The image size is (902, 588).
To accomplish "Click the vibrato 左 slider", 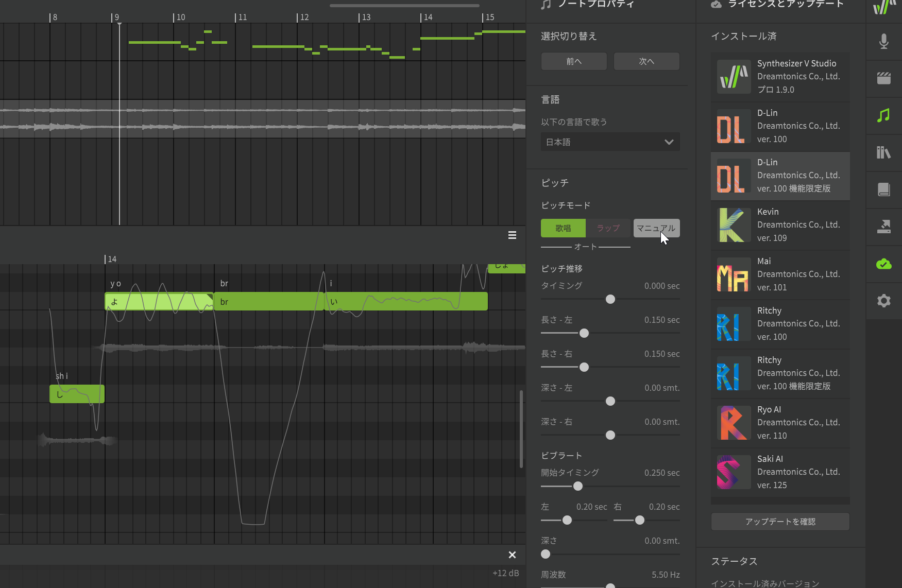I will 574,520.
